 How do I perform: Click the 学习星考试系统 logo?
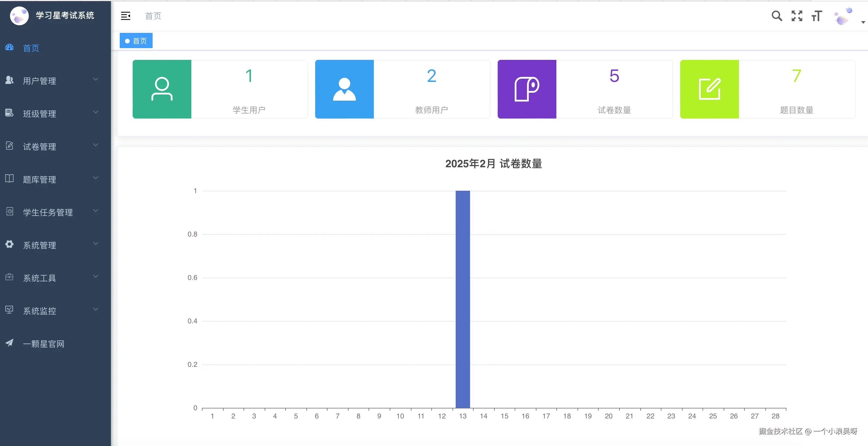click(x=19, y=16)
